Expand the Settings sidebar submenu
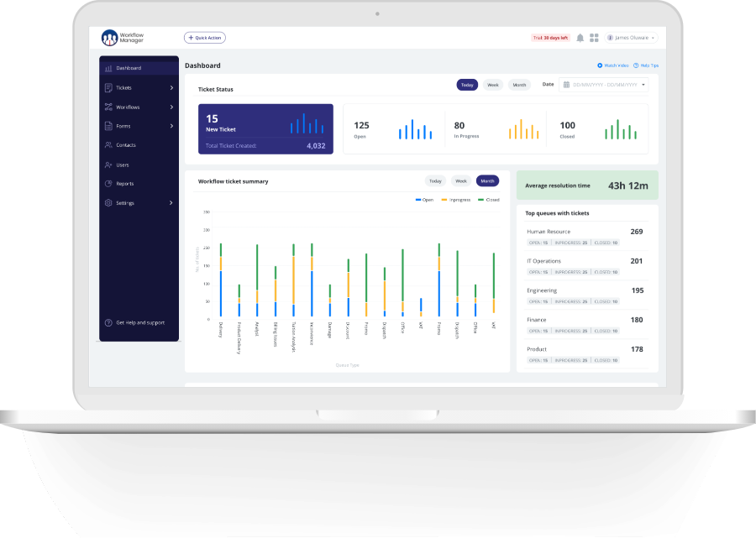The width and height of the screenshot is (756, 538). pyautogui.click(x=139, y=203)
